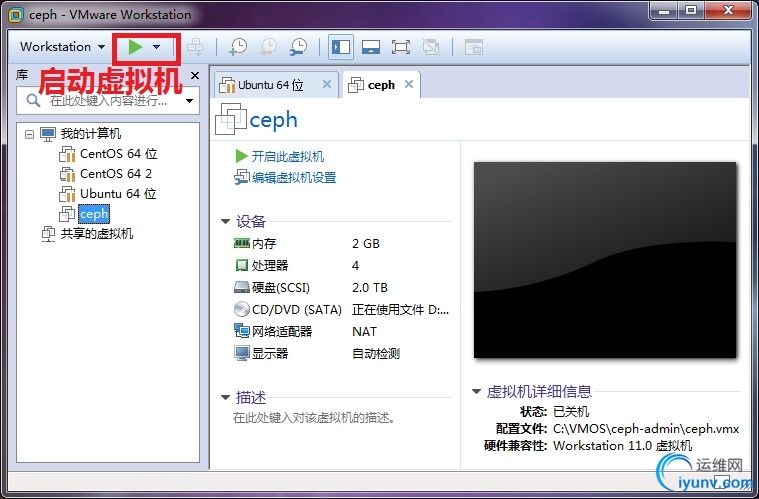Click the 我的计算机 computer icon
This screenshot has height=499, width=759.
pyautogui.click(x=48, y=134)
